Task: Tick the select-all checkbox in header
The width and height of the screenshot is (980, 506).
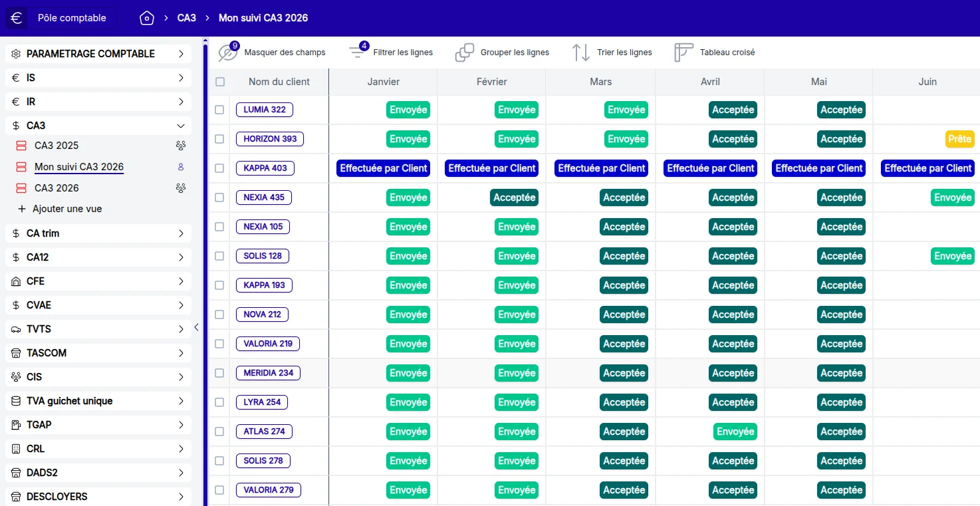Action: point(220,82)
